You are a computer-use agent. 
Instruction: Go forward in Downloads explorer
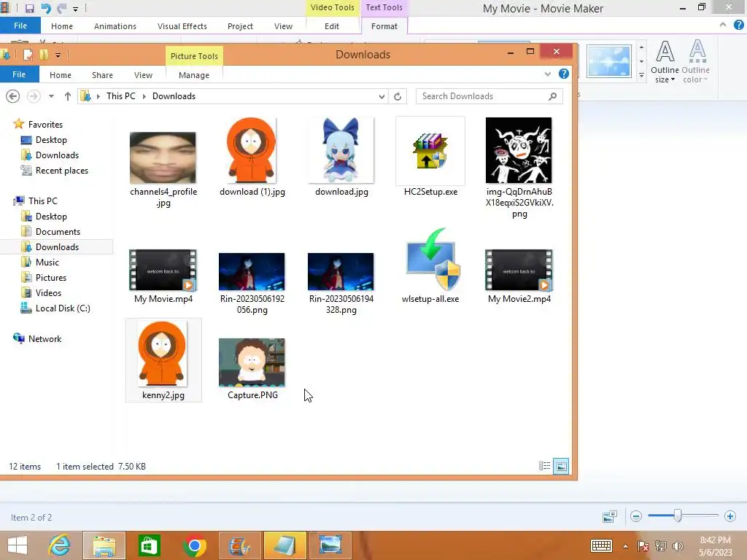34,96
